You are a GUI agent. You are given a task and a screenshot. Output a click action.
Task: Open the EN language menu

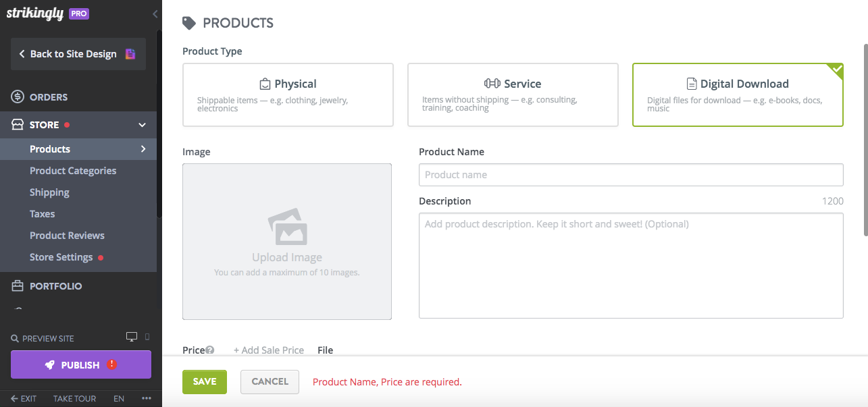click(x=118, y=398)
